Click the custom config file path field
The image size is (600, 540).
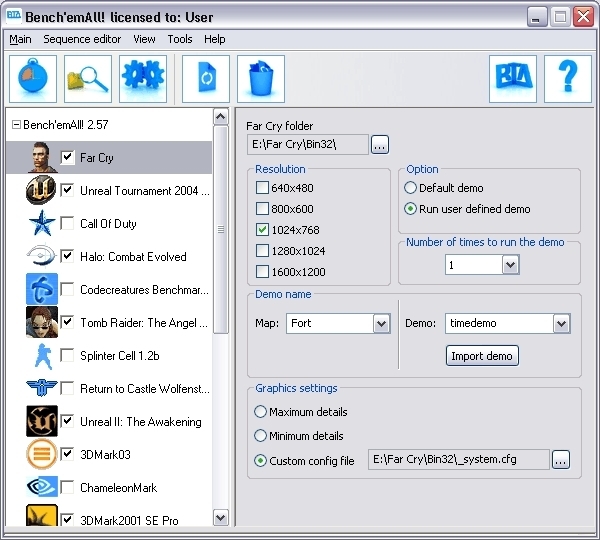pos(459,460)
